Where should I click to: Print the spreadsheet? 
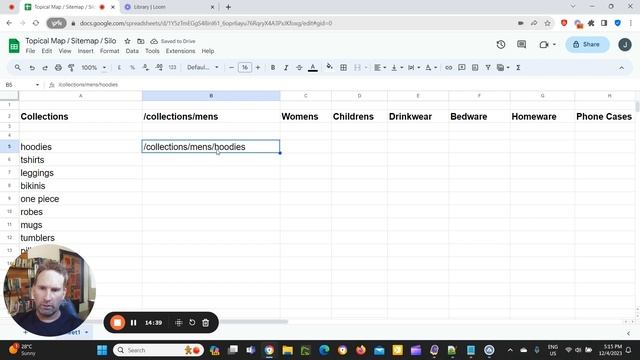(x=58, y=67)
